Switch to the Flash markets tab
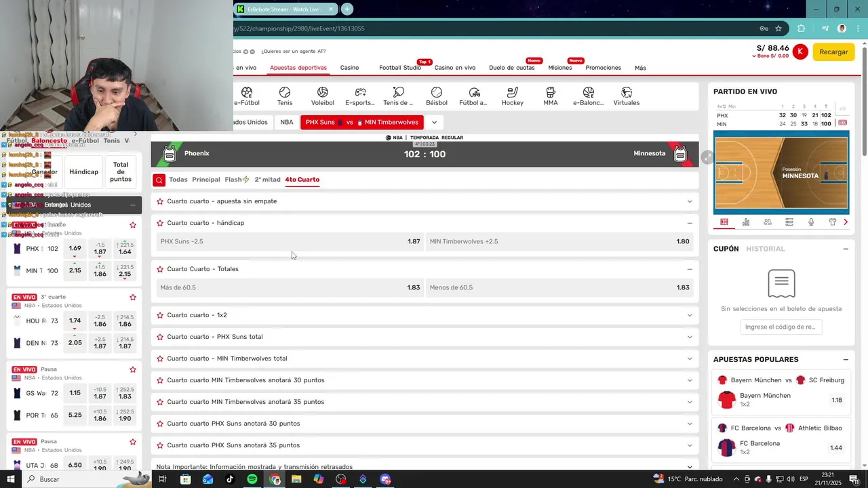Screen dimensions: 868x488 click(237, 180)
